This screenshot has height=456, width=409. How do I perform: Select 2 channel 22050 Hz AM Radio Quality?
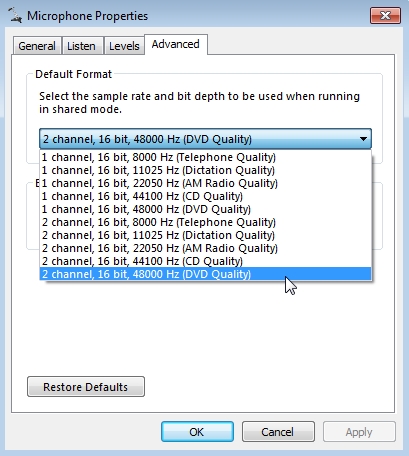click(x=205, y=248)
